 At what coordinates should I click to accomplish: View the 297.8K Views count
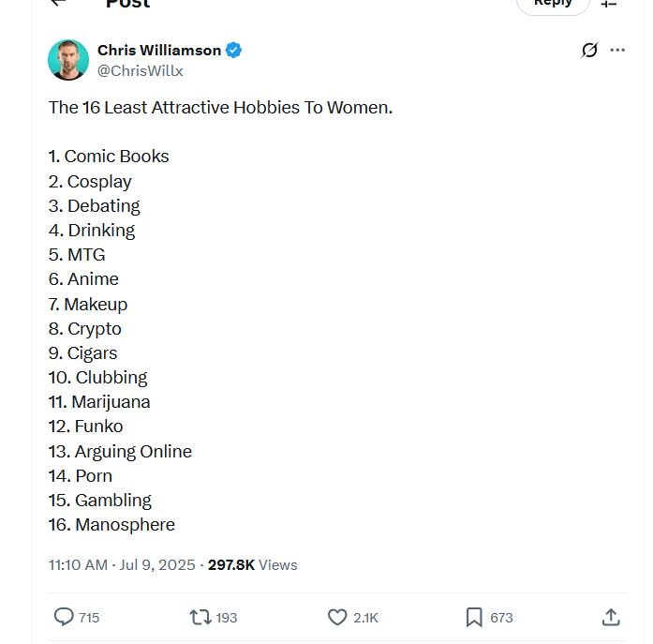pyautogui.click(x=252, y=565)
